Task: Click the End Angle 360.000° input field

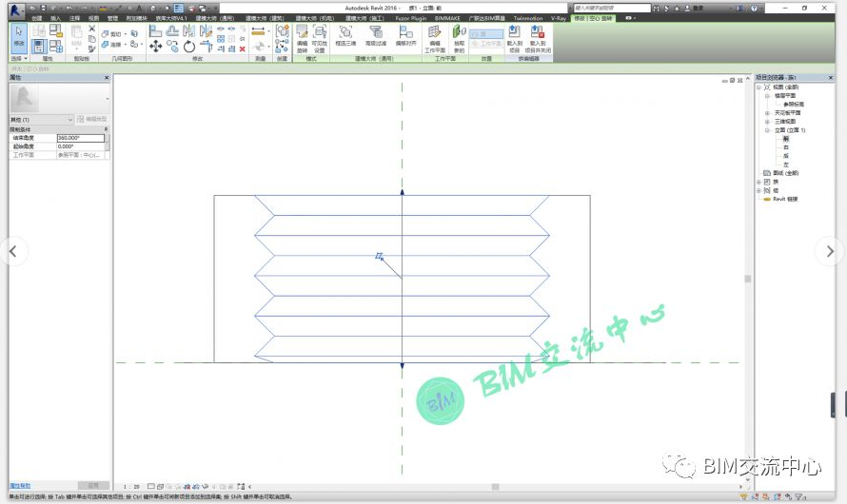Action: click(x=81, y=138)
